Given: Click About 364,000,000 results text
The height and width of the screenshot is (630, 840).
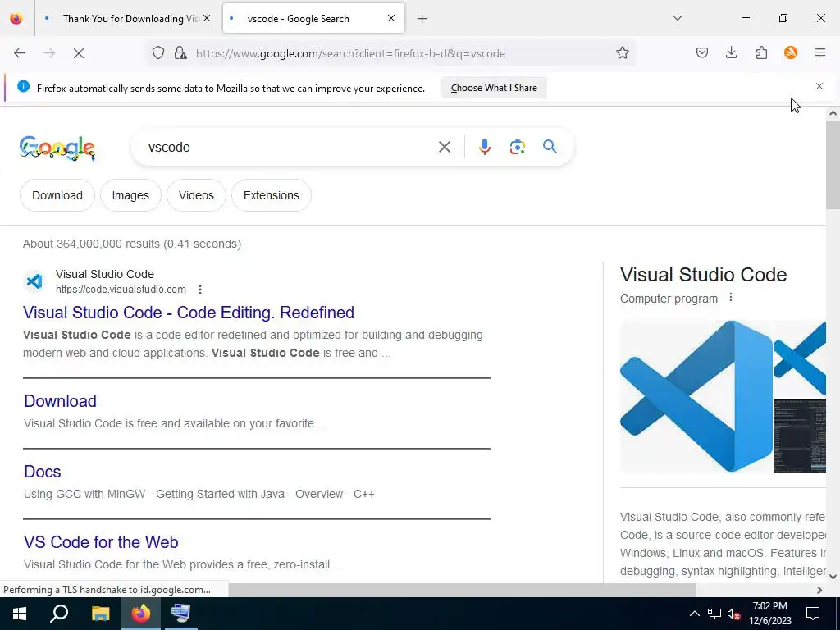Looking at the screenshot, I should [x=132, y=244].
